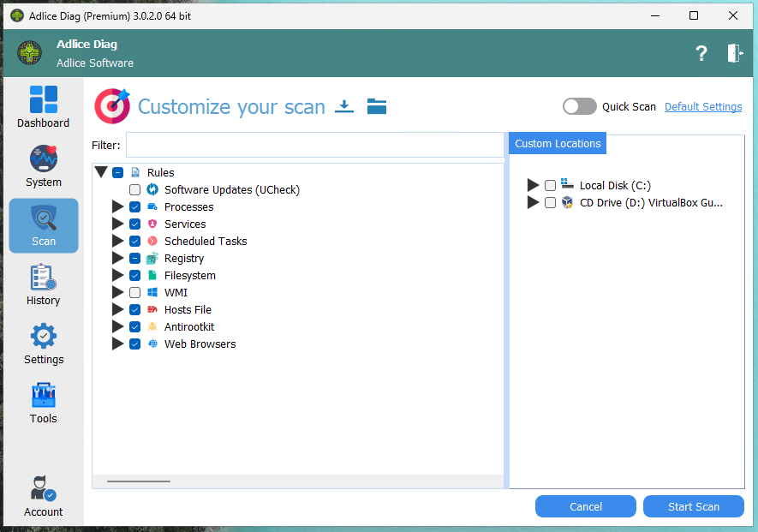Expand the Local Disk (C:) node

(x=534, y=185)
